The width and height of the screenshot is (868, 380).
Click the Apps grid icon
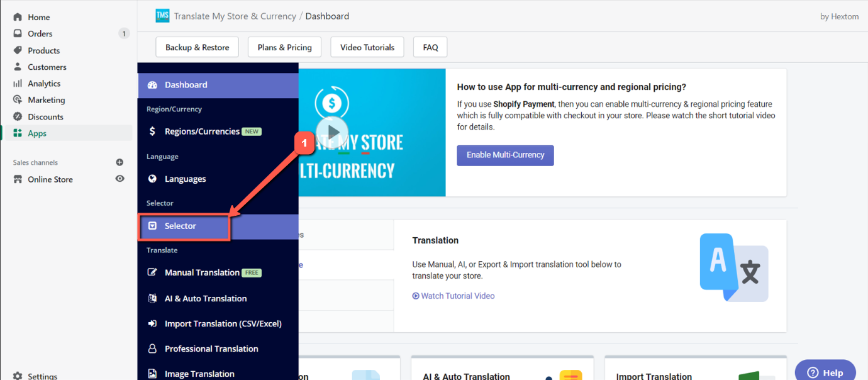tap(18, 133)
